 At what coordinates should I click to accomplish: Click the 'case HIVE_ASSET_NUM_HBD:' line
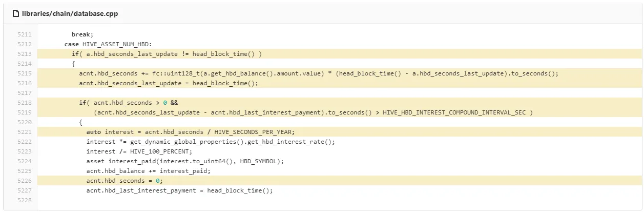[x=108, y=44]
